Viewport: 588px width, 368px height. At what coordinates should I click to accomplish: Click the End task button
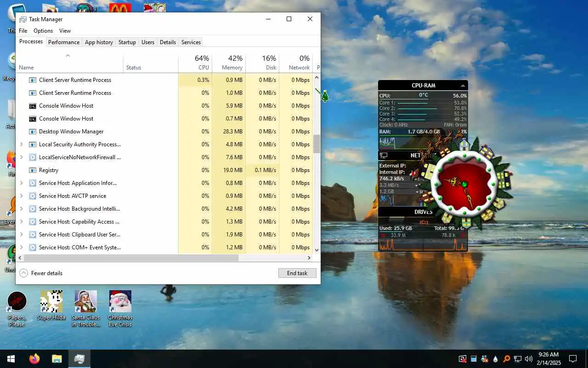pos(297,273)
